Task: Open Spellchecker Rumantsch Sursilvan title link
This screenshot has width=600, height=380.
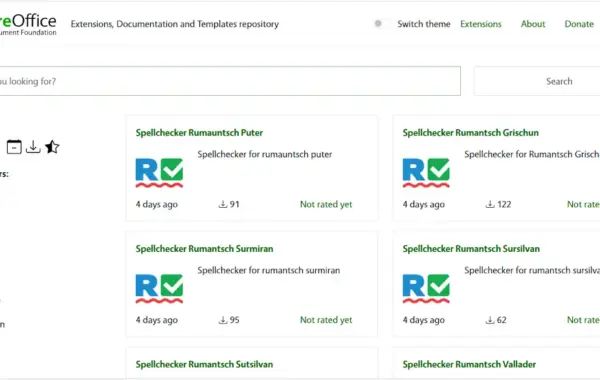Action: pyautogui.click(x=471, y=249)
